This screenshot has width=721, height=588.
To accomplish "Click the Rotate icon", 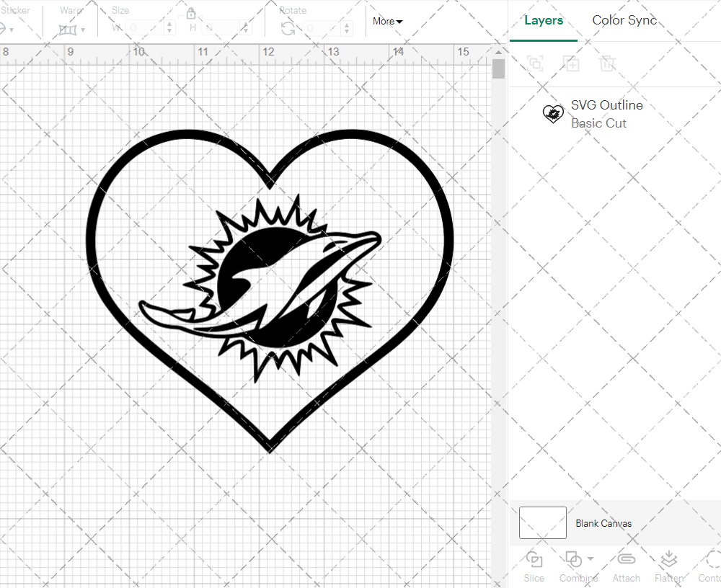I will [x=288, y=29].
